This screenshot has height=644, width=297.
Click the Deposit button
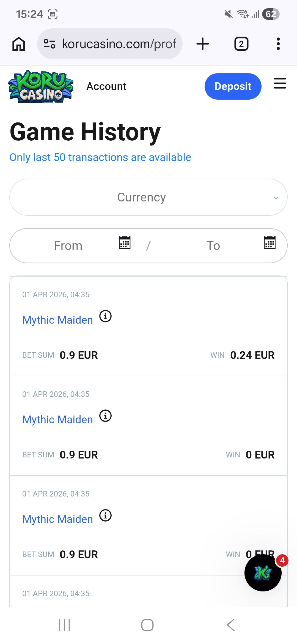click(x=233, y=86)
